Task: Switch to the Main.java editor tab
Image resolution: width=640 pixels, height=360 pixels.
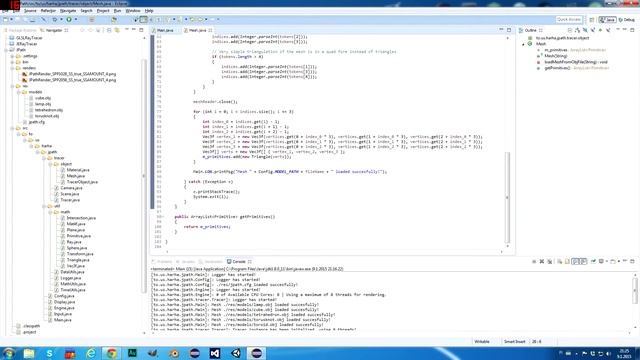Action: (163, 30)
